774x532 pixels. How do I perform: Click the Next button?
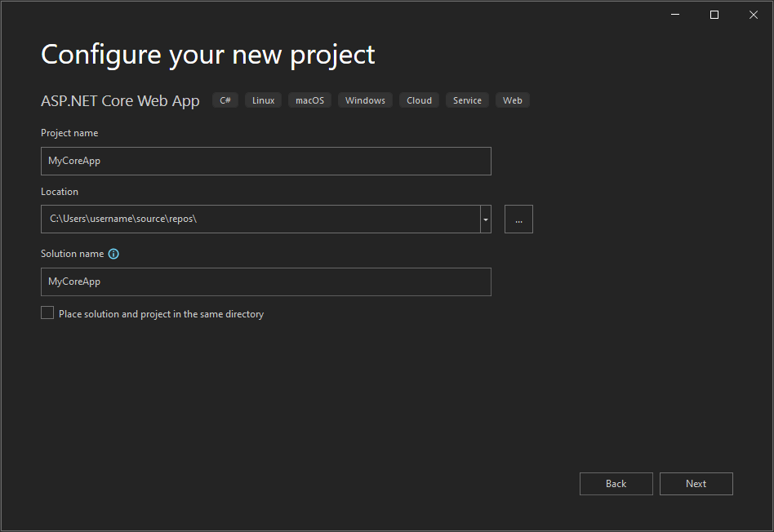pos(696,483)
